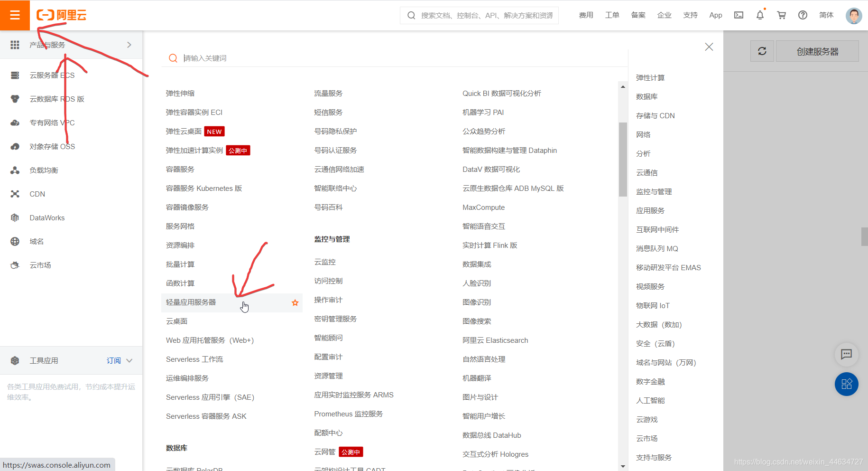
Task: Click the 工具应用 cube icon
Action: 15,360
